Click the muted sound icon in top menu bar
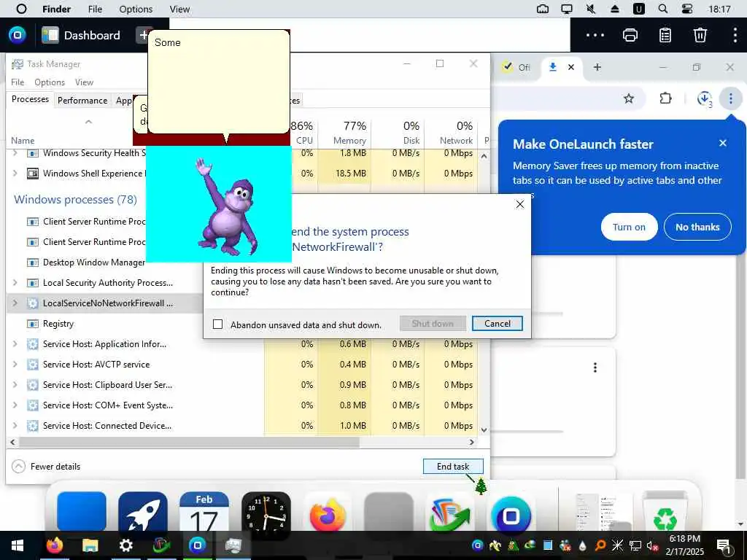Viewport: 747px width, 560px height. (591, 9)
